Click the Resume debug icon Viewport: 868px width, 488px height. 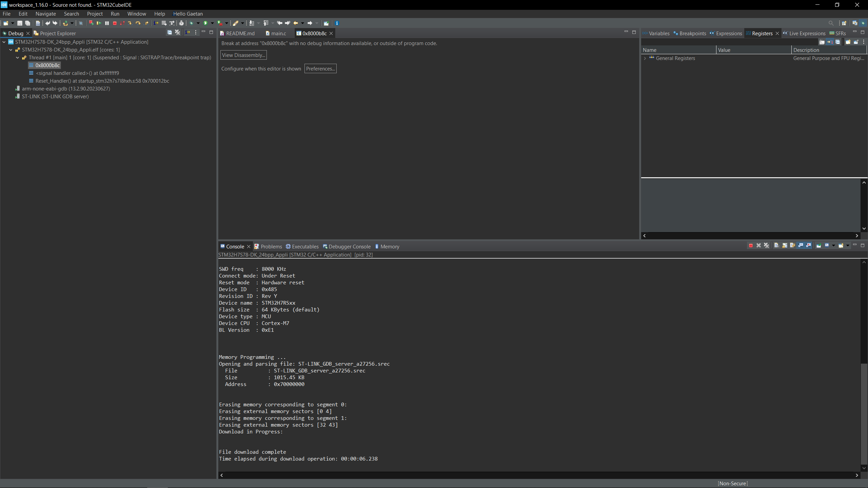point(99,23)
